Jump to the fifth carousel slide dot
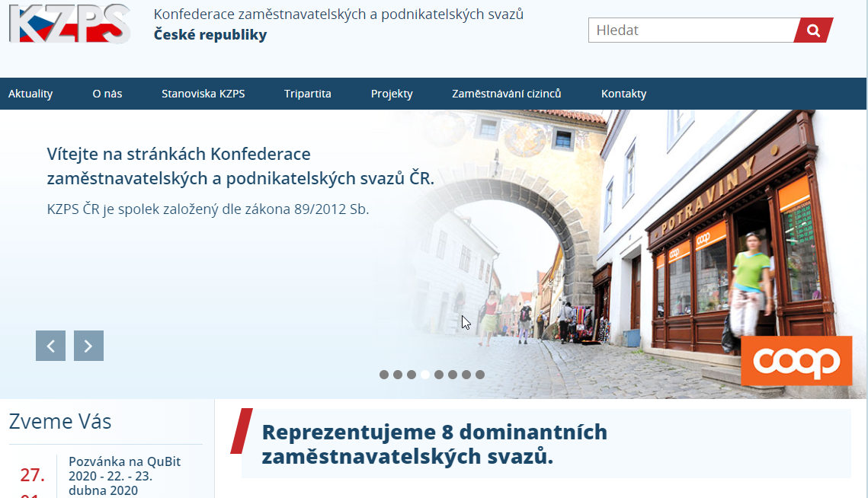 (439, 375)
